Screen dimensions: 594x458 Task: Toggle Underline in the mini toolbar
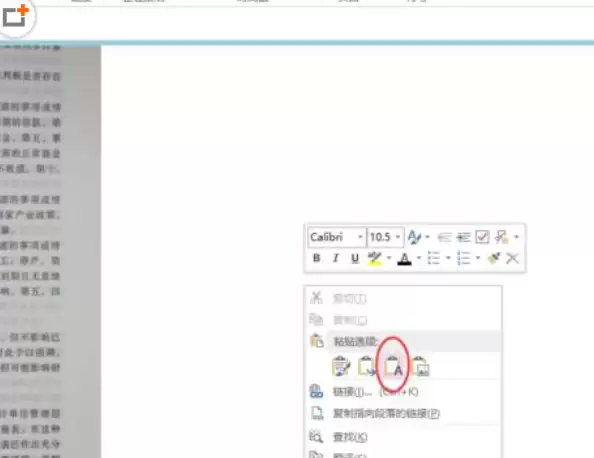(355, 258)
